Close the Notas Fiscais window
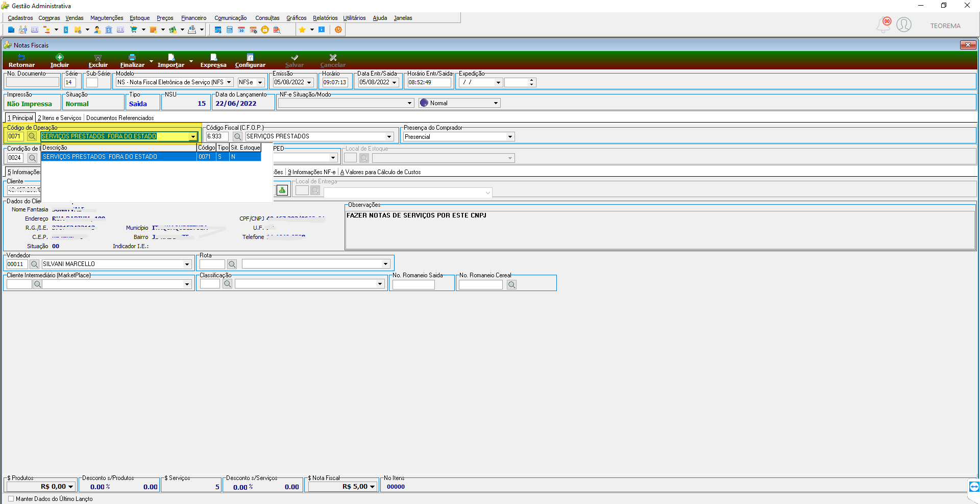 click(968, 45)
